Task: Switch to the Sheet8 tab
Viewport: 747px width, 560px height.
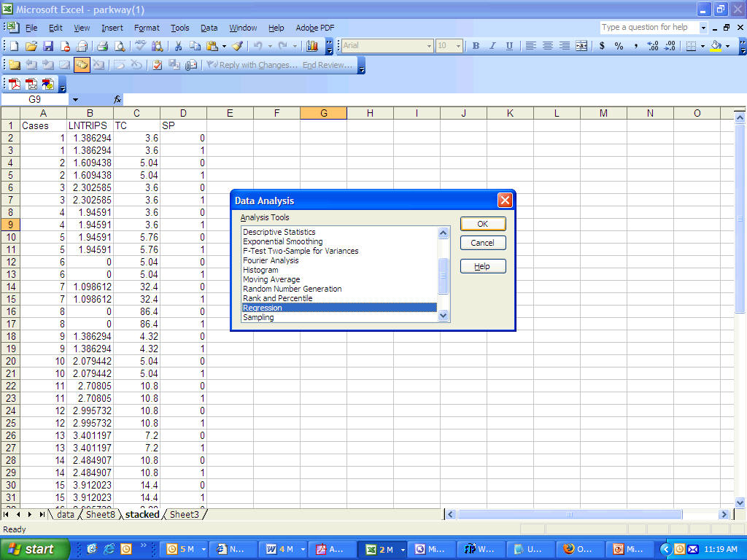Action: click(101, 514)
